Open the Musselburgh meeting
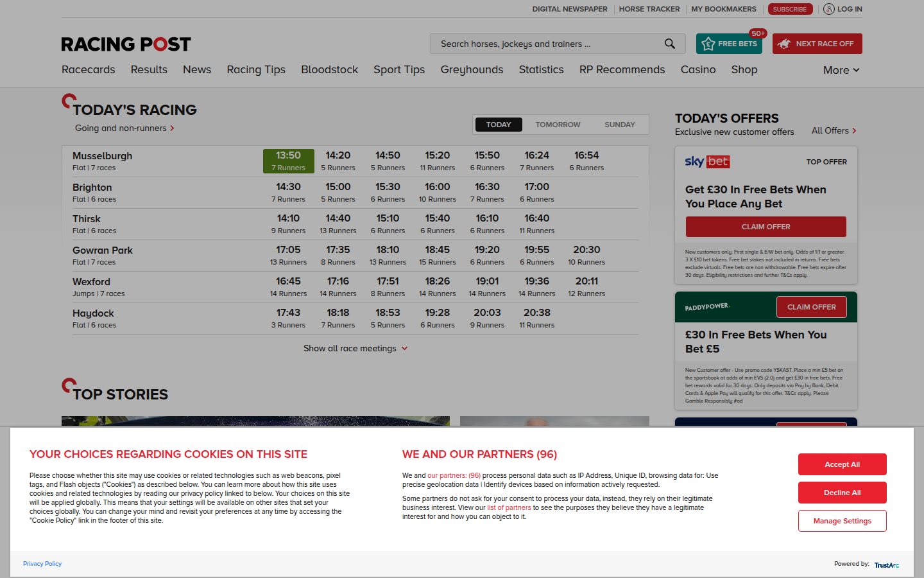 point(102,156)
